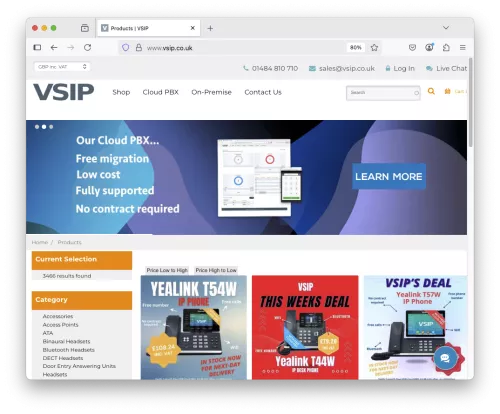Click the Log In link
The height and width of the screenshot is (414, 500).
[x=404, y=68]
